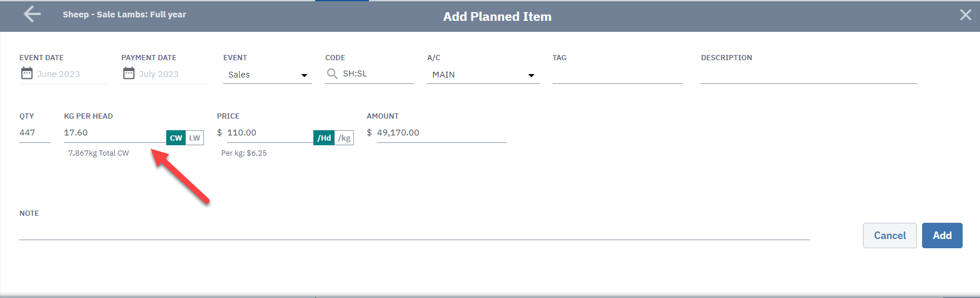The image size is (980, 298).
Task: Toggle weight to CW carcass weight
Action: (176, 138)
